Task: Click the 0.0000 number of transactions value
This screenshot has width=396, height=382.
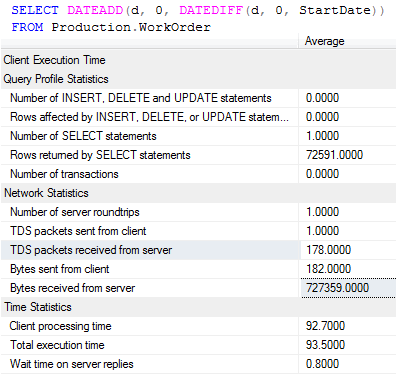Action: (x=322, y=174)
